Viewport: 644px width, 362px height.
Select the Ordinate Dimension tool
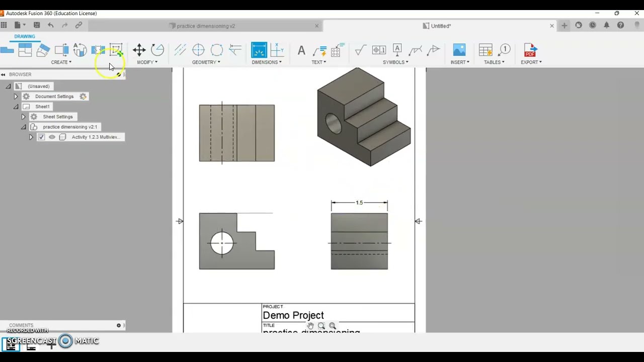(277, 50)
